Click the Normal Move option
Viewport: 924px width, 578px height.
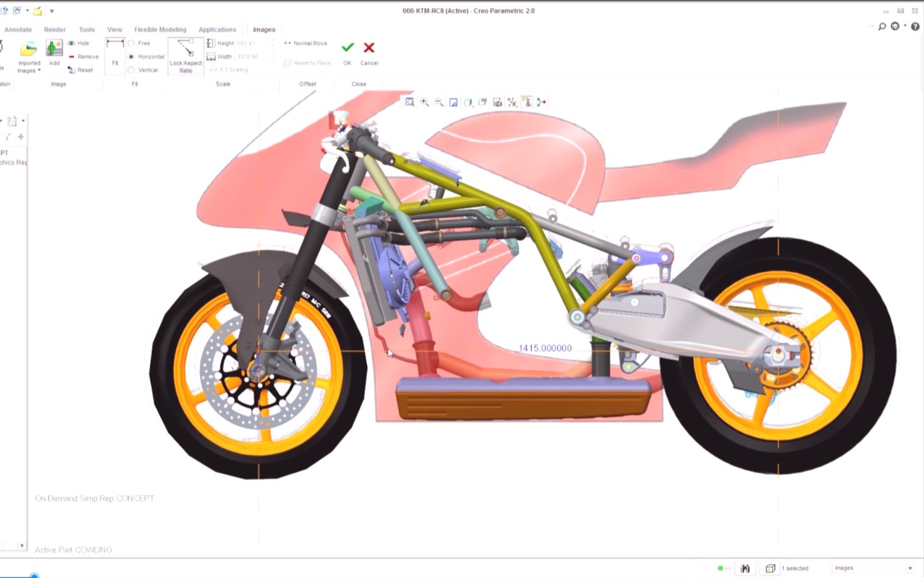point(306,43)
